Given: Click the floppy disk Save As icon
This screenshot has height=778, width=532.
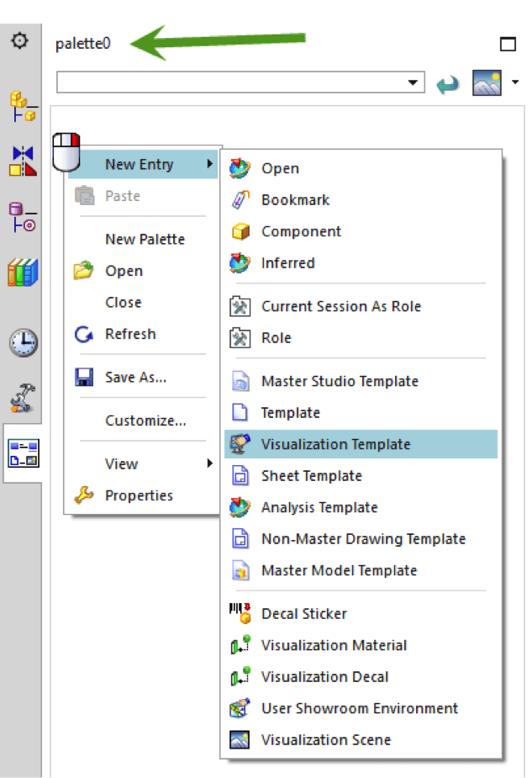Looking at the screenshot, I should [84, 377].
